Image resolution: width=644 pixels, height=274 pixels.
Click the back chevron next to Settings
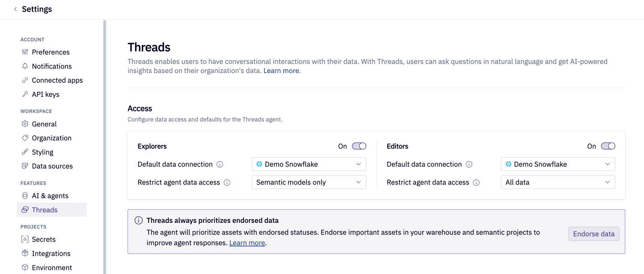coord(15,9)
